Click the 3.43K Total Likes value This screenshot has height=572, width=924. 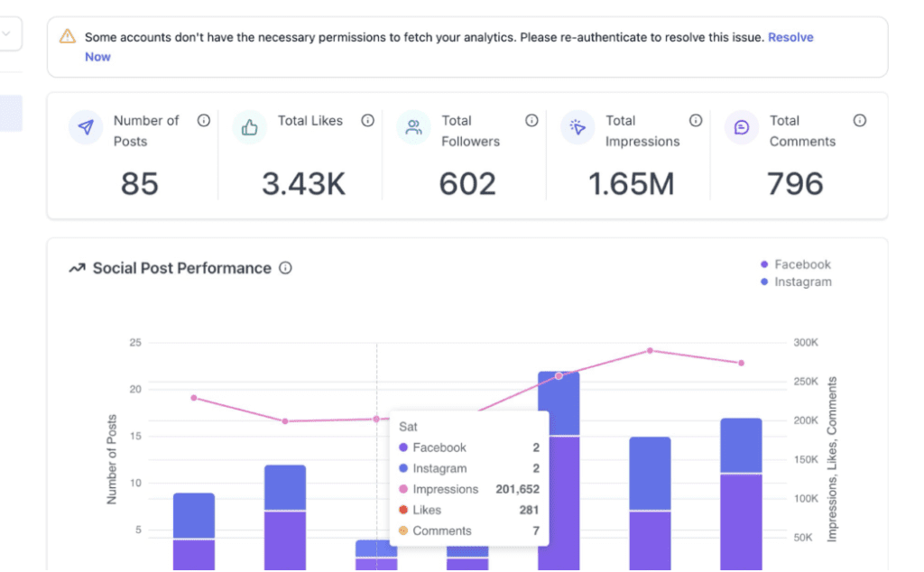coord(303,184)
